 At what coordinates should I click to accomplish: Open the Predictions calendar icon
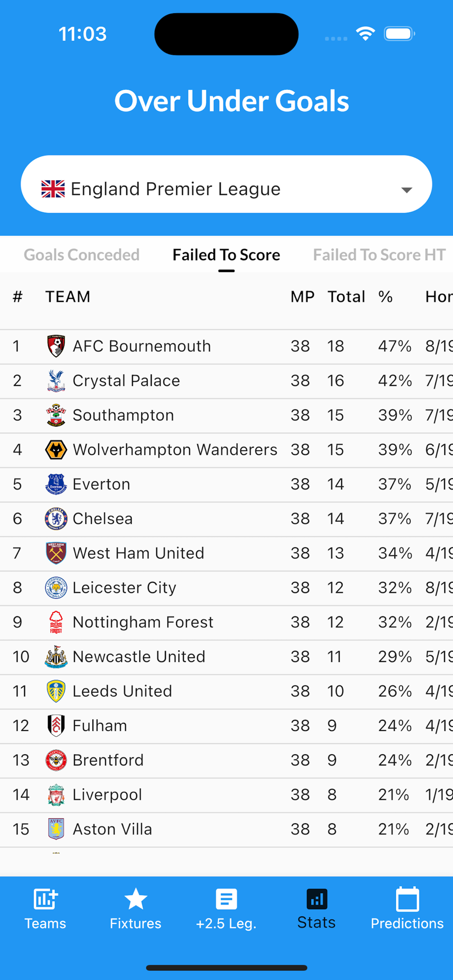(407, 900)
